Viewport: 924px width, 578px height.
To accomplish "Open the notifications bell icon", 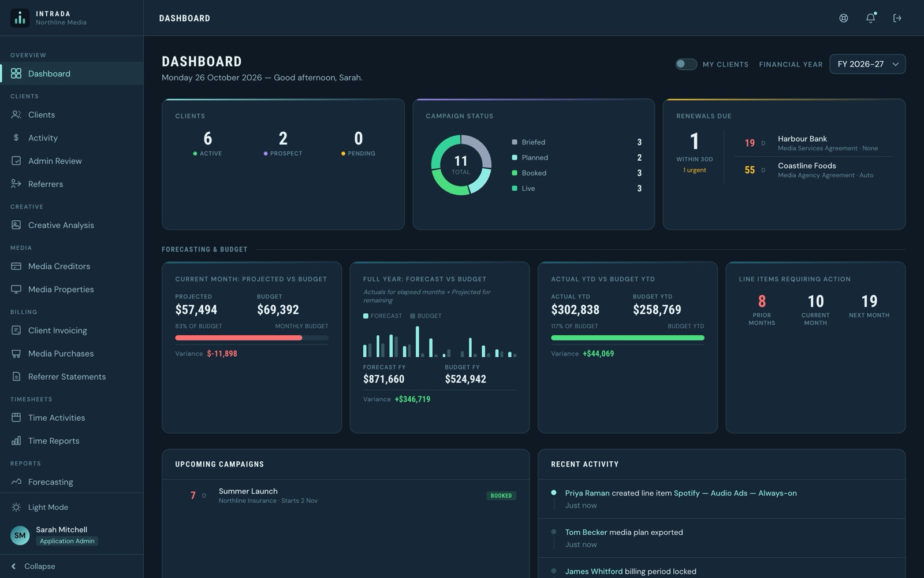I will [870, 18].
